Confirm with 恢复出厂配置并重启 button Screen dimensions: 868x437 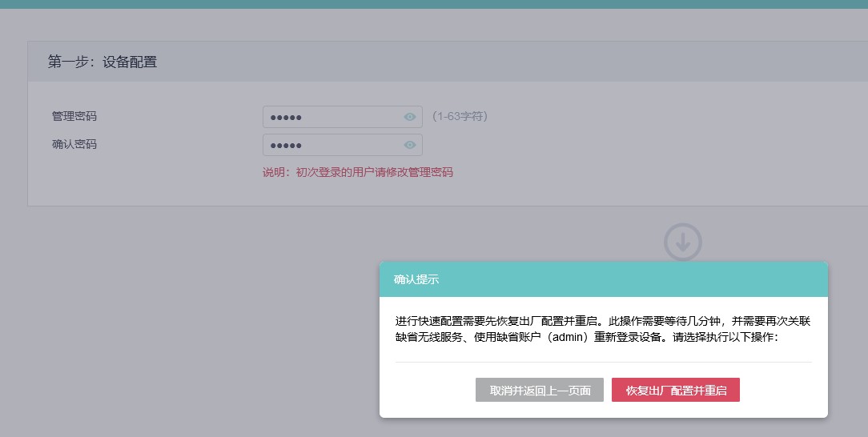pos(675,391)
